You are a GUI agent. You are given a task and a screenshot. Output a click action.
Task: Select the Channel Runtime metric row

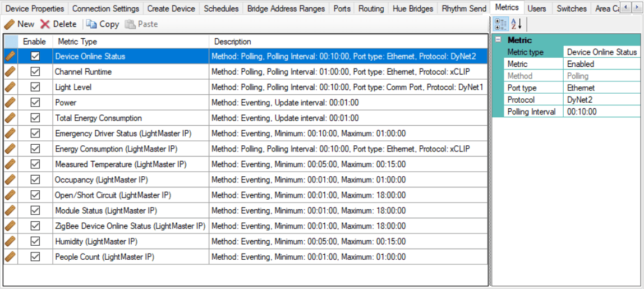[x=246, y=72]
